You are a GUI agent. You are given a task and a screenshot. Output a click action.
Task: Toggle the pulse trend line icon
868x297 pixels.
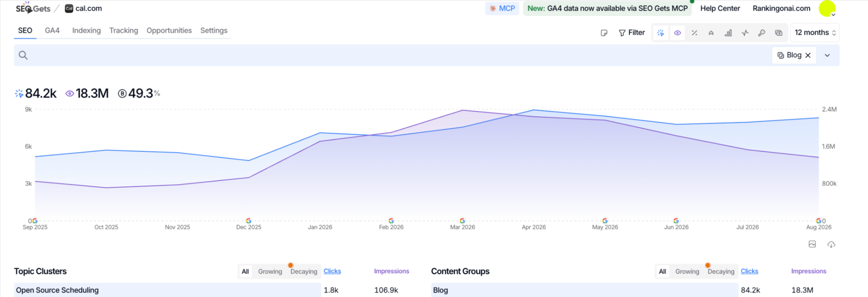(x=745, y=33)
